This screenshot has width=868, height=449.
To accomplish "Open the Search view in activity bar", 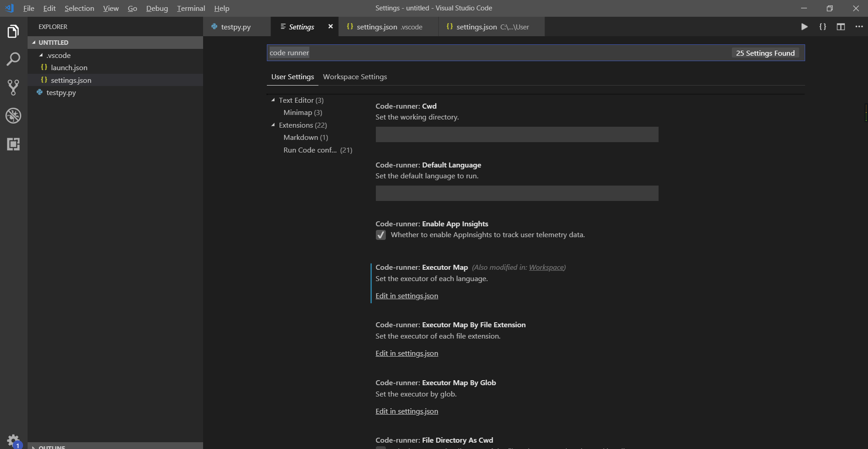I will tap(13, 59).
